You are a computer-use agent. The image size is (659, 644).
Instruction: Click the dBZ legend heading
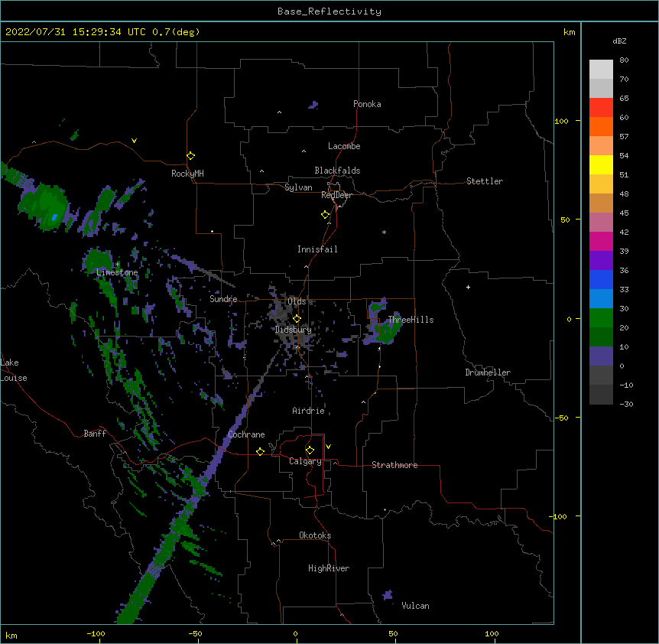pyautogui.click(x=619, y=41)
